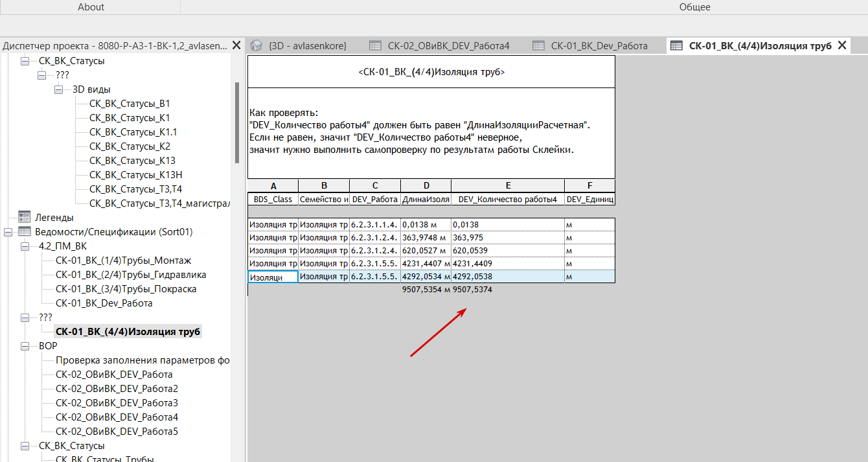Collapse the bottom СК_ВК_Статусы node
The height and width of the screenshot is (462, 868).
[x=25, y=446]
